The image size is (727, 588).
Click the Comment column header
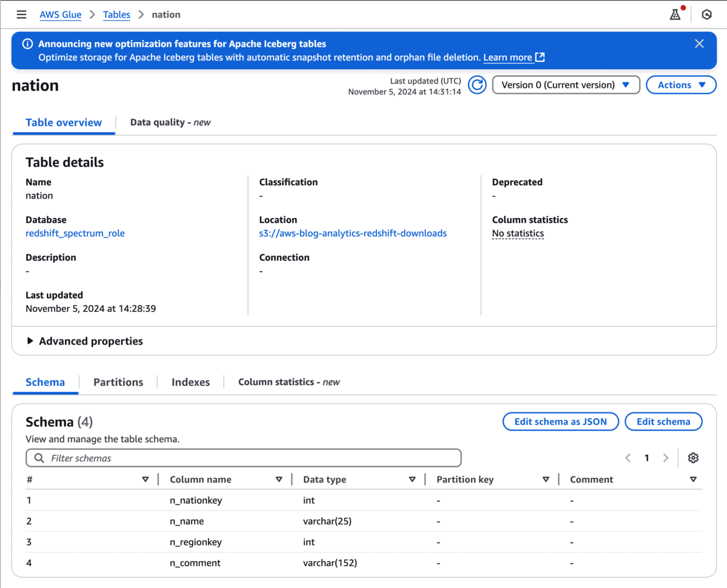point(591,480)
